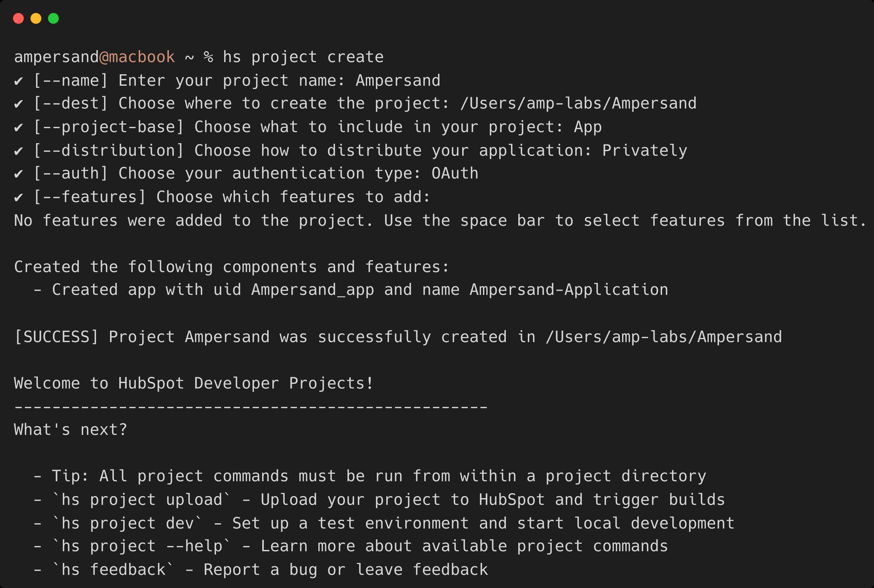Click the 'Ampersand-Application' app name text
The height and width of the screenshot is (588, 874).
[569, 290]
